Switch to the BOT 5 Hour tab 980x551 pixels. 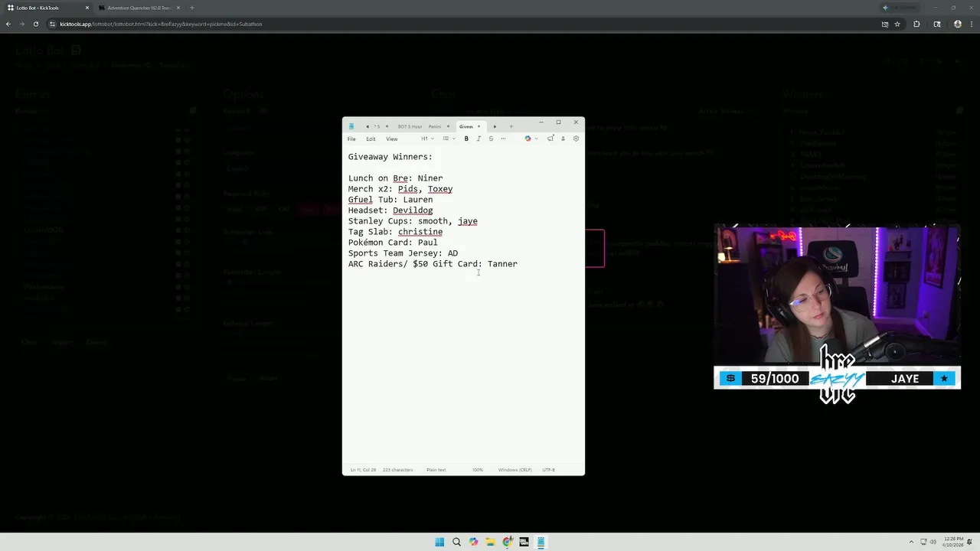410,126
